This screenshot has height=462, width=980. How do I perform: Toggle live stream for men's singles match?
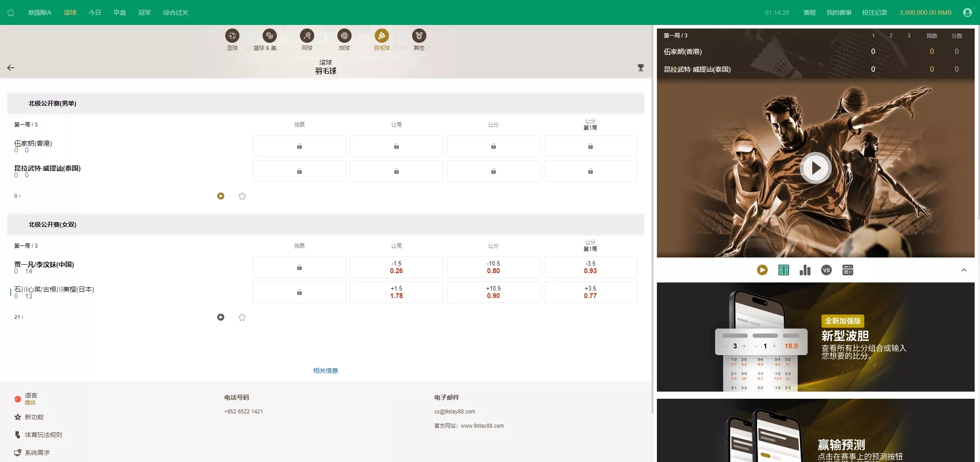pyautogui.click(x=221, y=196)
